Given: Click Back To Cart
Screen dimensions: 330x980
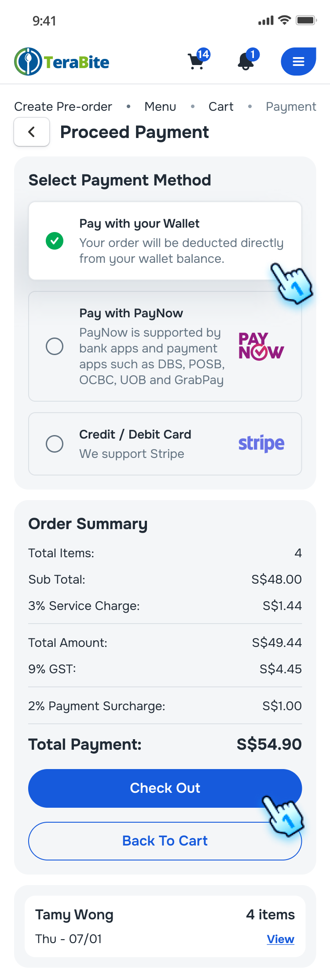Looking at the screenshot, I should 165,840.
